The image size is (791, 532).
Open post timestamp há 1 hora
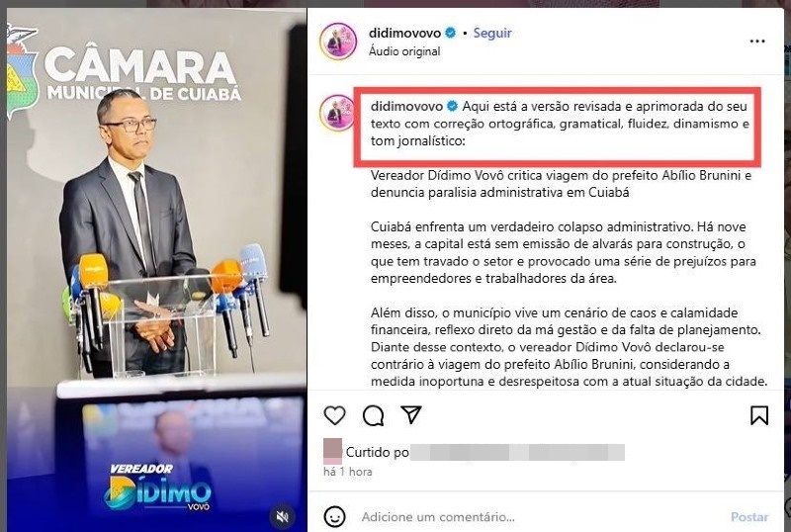point(348,472)
